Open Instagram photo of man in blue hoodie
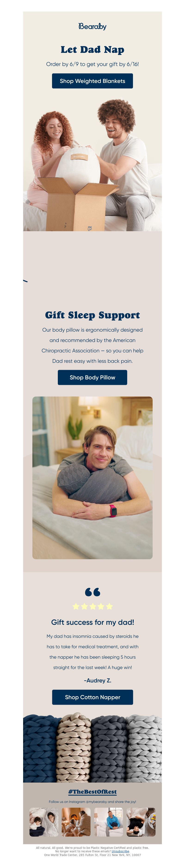 pos(109,822)
